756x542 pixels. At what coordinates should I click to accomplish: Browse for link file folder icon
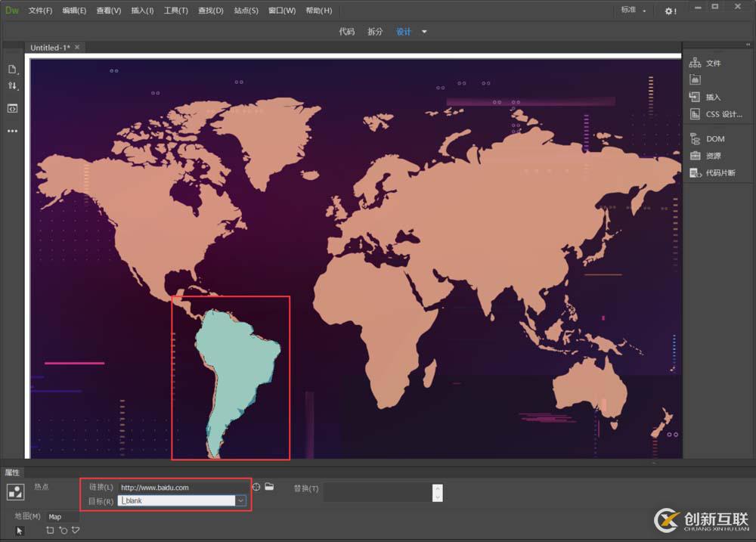click(x=269, y=487)
